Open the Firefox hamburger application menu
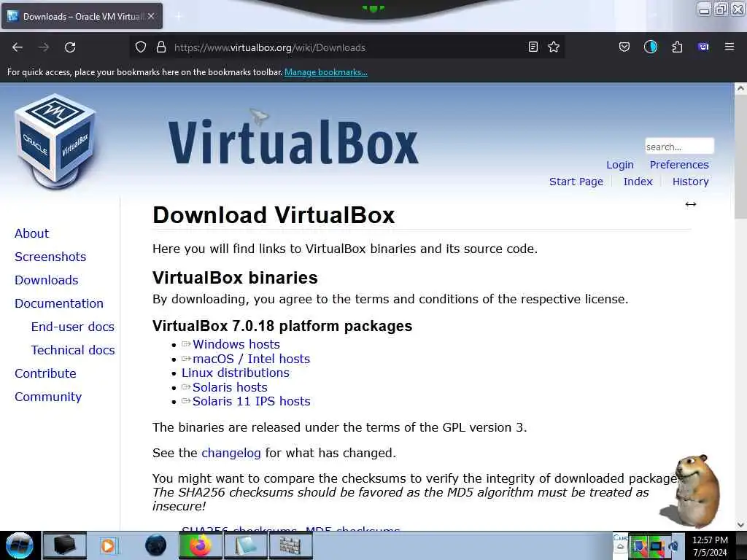Viewport: 747px width, 560px height. (729, 47)
